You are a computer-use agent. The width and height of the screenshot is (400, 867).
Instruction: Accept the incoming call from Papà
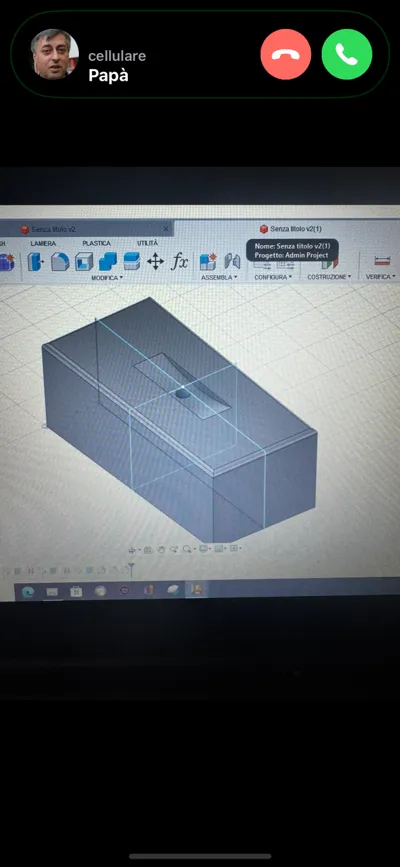(347, 54)
